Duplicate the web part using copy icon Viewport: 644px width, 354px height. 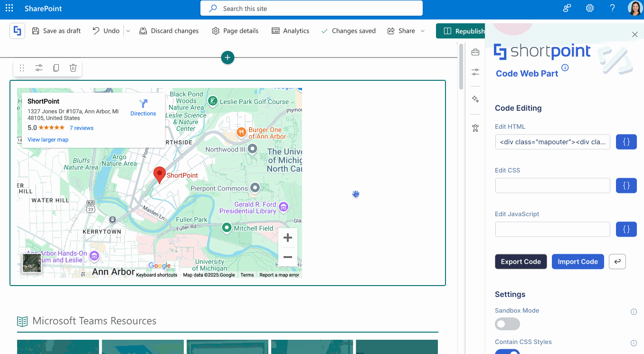[x=56, y=68]
